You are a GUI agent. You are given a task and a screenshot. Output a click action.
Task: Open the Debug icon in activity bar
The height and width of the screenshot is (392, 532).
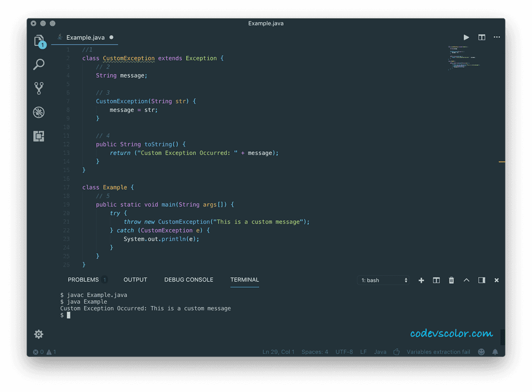click(x=39, y=112)
